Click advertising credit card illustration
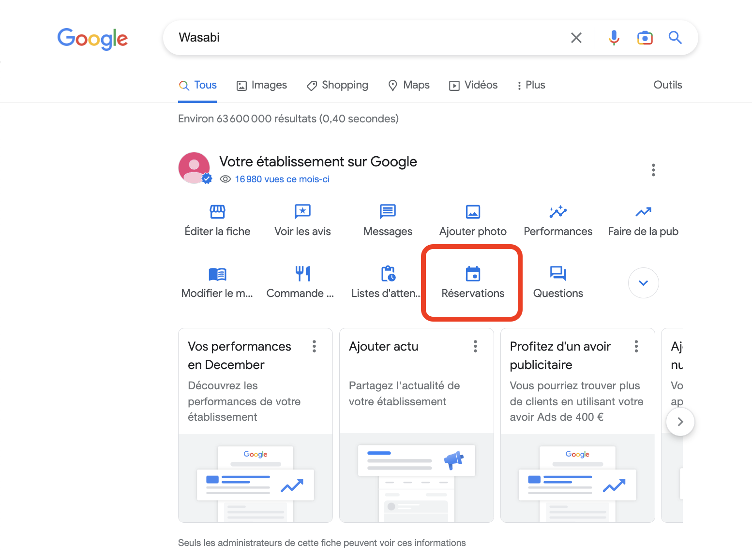Screen dimensions: 752x560 [577, 478]
